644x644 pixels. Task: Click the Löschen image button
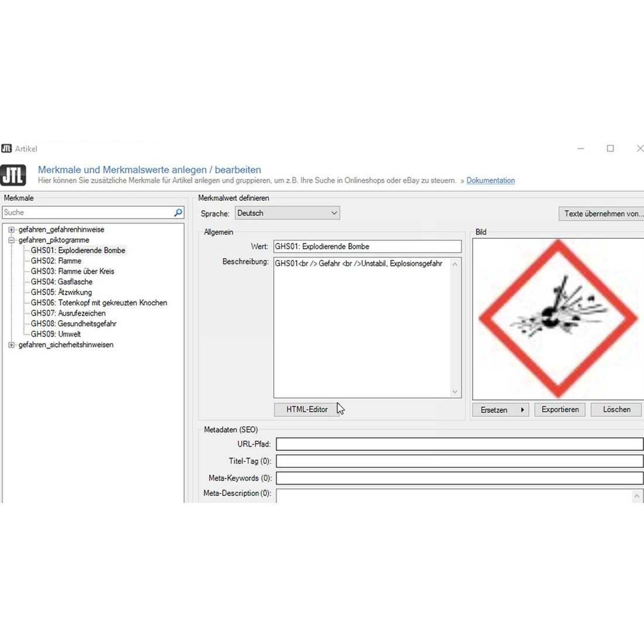pos(616,409)
